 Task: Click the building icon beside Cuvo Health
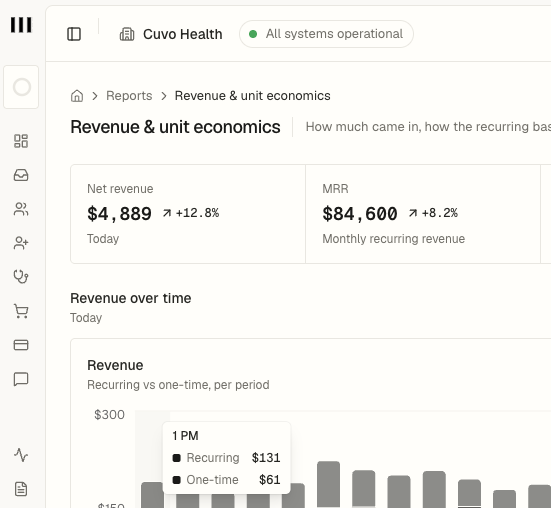coord(127,34)
